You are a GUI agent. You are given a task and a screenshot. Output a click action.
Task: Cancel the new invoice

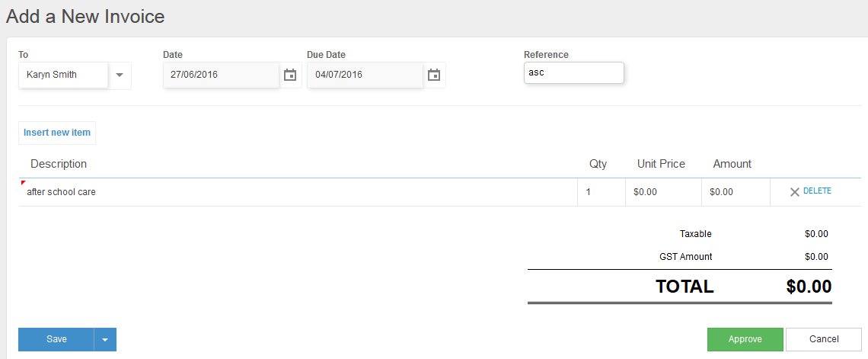pyautogui.click(x=823, y=339)
